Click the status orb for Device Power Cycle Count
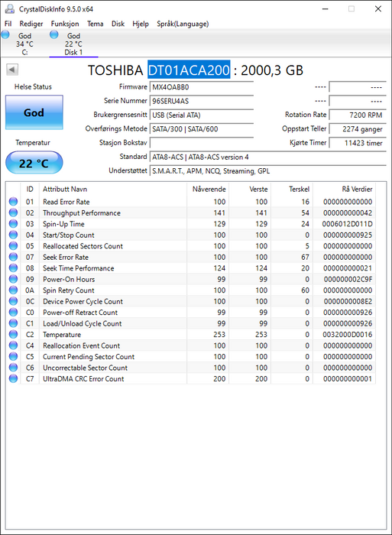Viewport: 392px width, 535px height. (13, 301)
